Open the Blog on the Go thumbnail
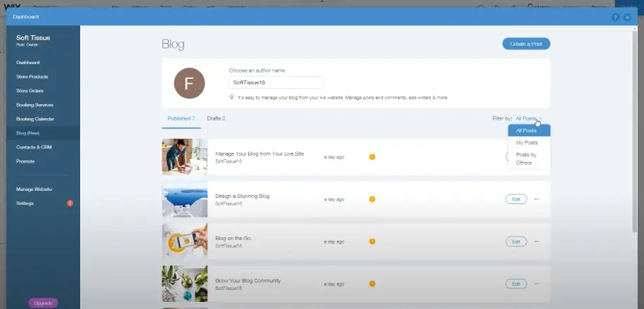The height and width of the screenshot is (309, 644). pyautogui.click(x=185, y=241)
